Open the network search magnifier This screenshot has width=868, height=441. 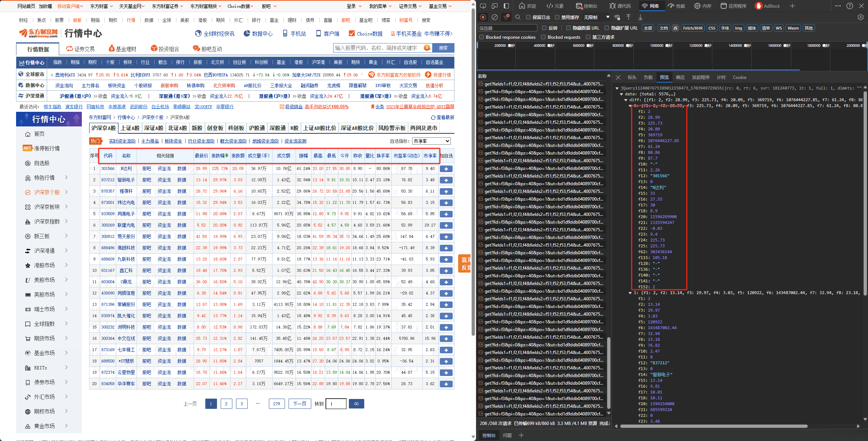pyautogui.click(x=518, y=17)
